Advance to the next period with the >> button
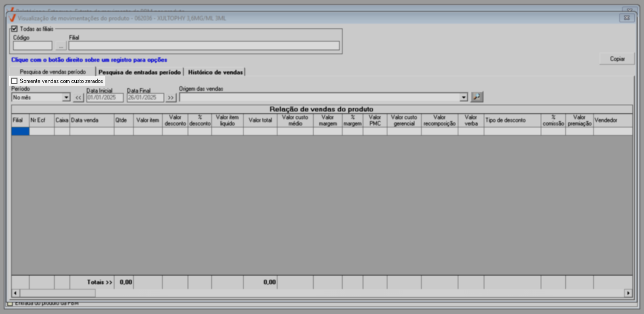 coord(170,98)
